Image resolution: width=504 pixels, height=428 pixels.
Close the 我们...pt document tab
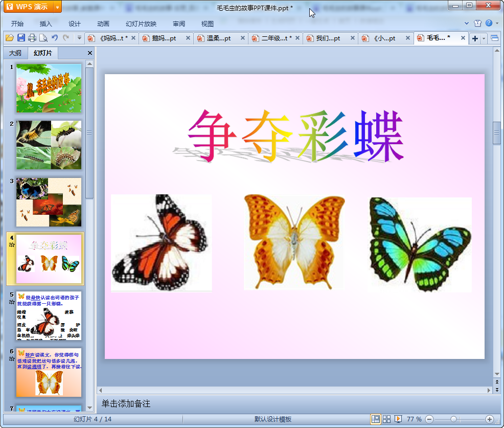click(x=353, y=38)
